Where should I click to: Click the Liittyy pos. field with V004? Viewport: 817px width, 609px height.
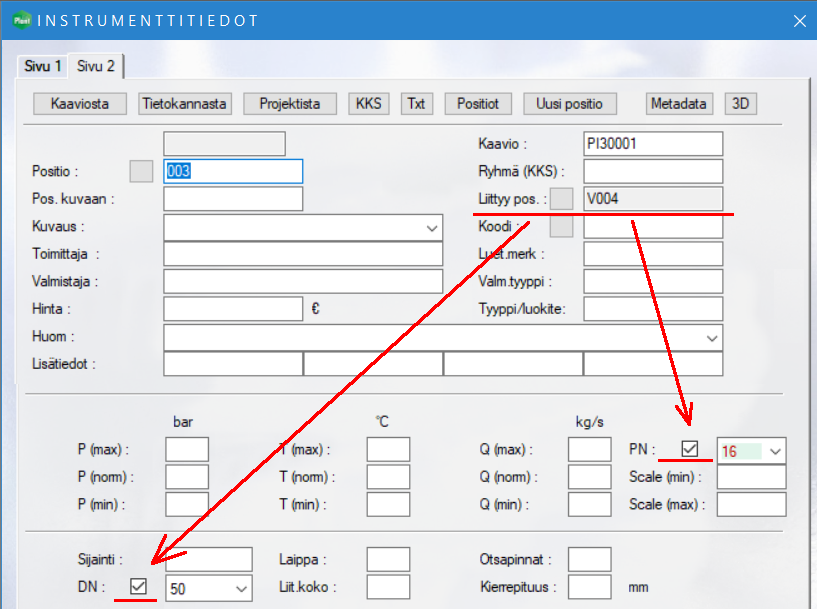pyautogui.click(x=653, y=199)
